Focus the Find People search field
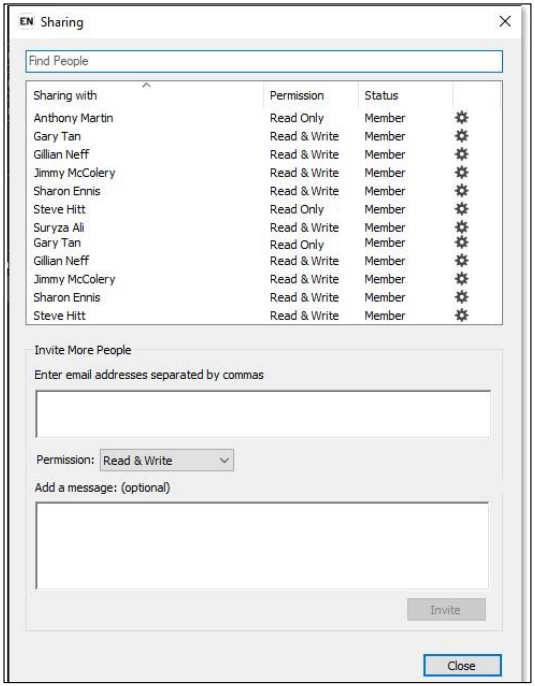 (x=264, y=61)
